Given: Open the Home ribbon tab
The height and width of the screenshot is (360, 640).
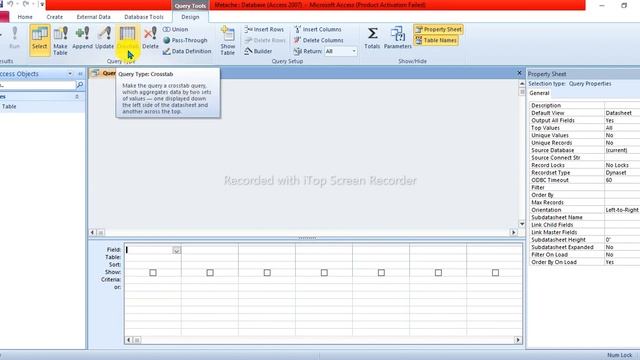Looking at the screenshot, I should 25,17.
